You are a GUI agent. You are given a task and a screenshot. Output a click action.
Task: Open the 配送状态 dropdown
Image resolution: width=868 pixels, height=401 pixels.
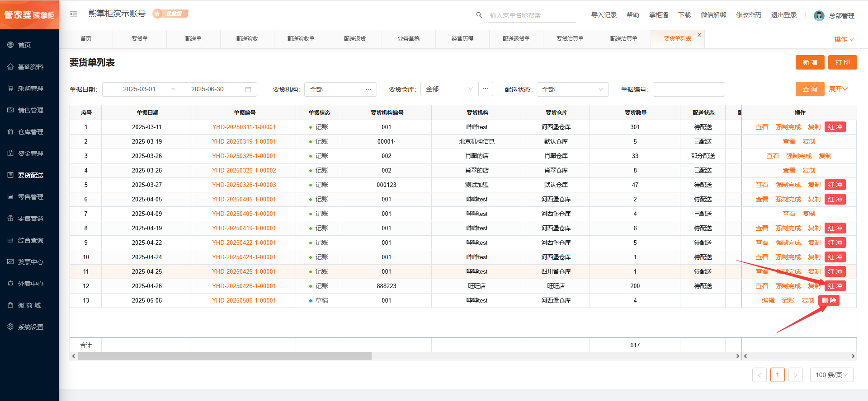(x=573, y=89)
